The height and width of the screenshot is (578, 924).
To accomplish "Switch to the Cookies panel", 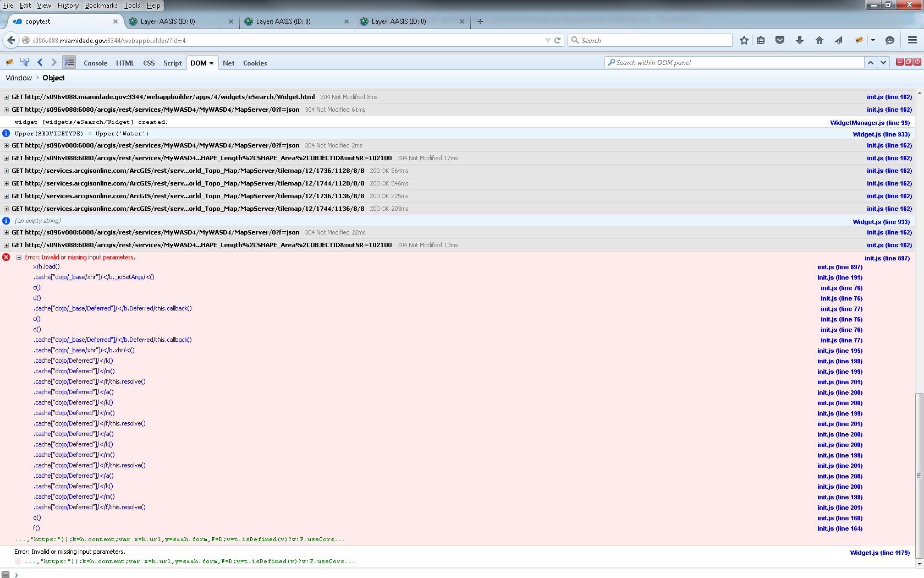I will coord(255,63).
